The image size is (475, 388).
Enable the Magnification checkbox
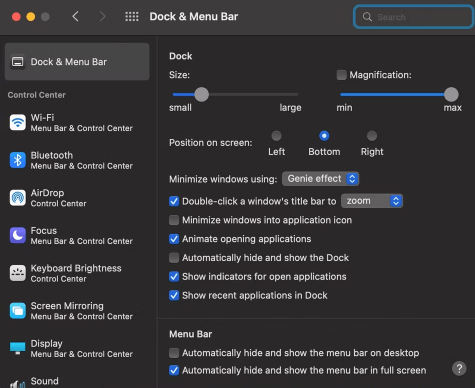pos(341,75)
